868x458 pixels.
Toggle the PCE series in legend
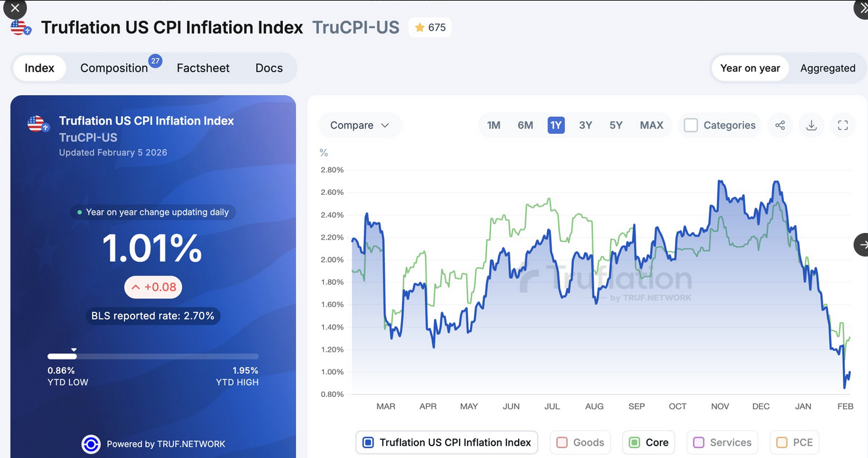pyautogui.click(x=794, y=442)
